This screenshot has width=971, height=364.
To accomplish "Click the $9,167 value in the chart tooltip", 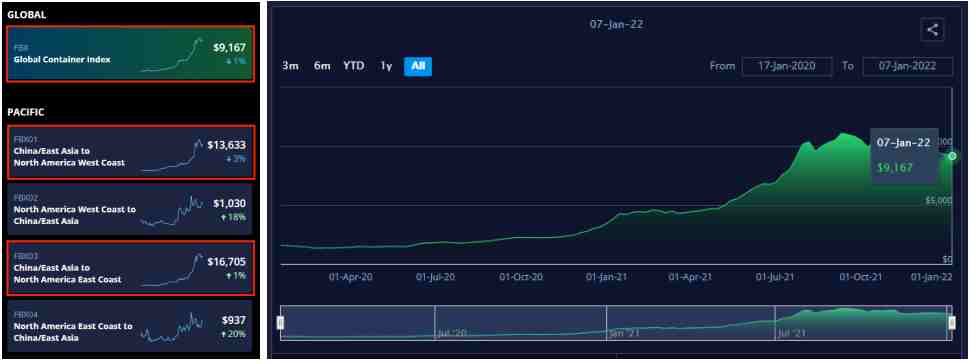I will click(894, 167).
